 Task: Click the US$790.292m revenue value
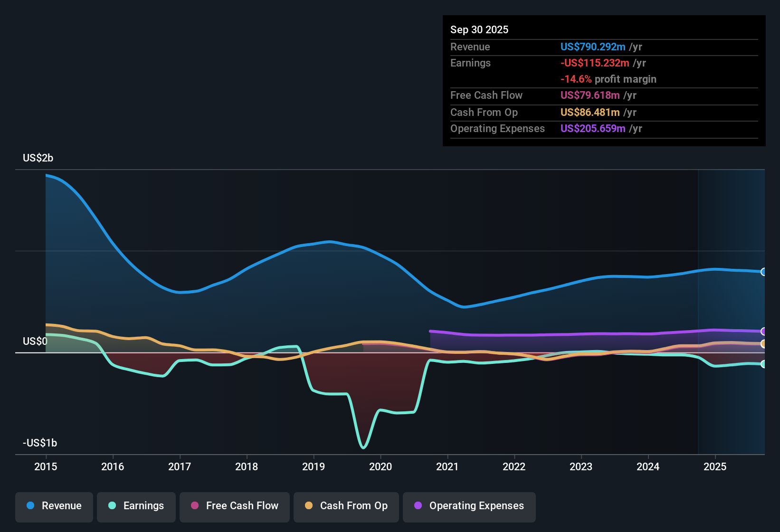pyautogui.click(x=592, y=47)
